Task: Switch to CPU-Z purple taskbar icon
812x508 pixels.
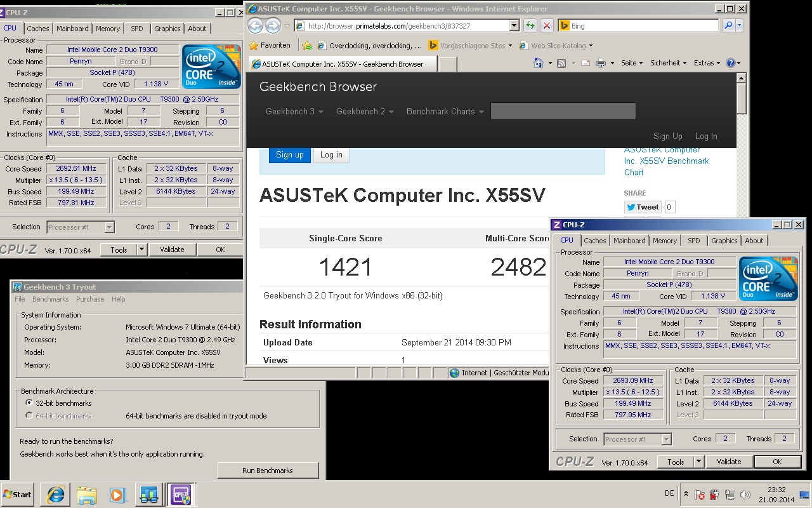Action: pyautogui.click(x=180, y=495)
